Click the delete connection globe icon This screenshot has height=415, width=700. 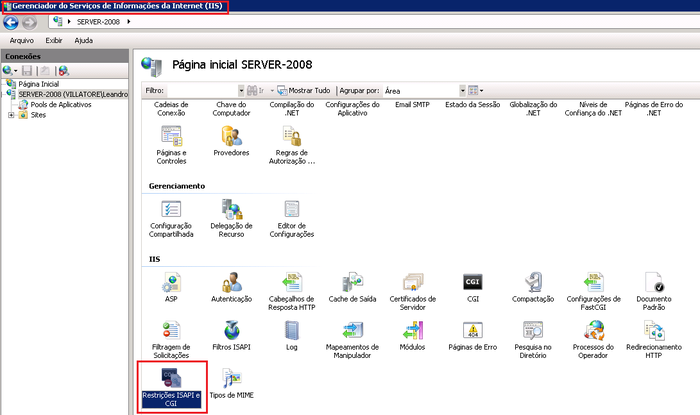click(x=64, y=71)
